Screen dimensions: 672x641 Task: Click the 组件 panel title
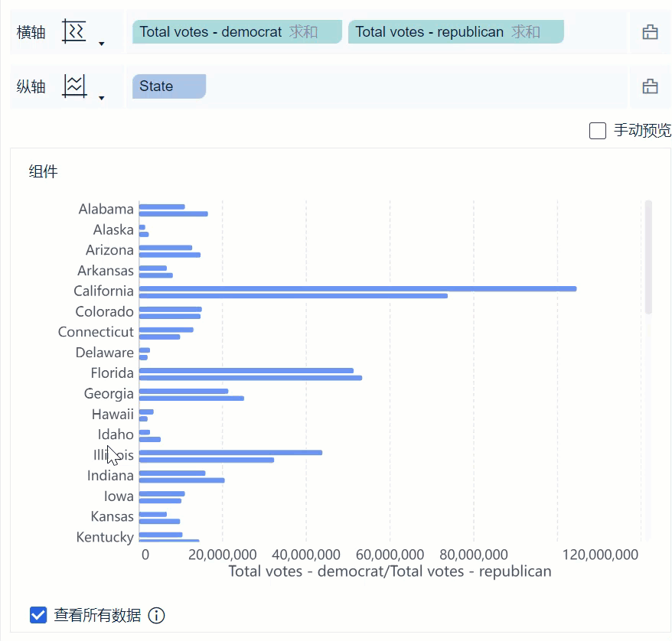(43, 171)
